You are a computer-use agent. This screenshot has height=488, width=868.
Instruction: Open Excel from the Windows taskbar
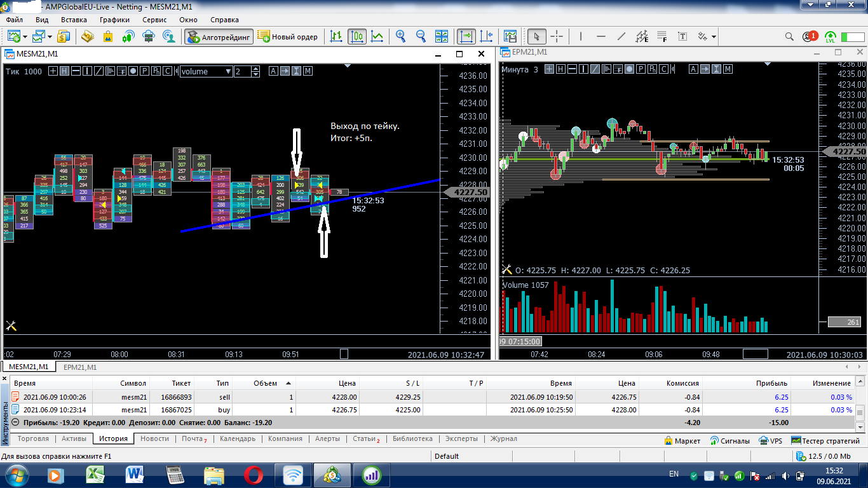click(x=95, y=475)
